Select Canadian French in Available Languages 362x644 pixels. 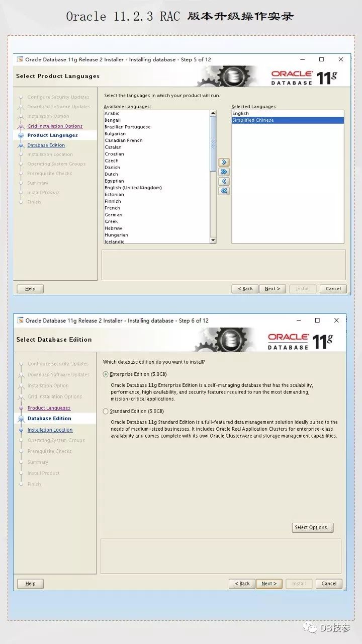click(x=124, y=140)
